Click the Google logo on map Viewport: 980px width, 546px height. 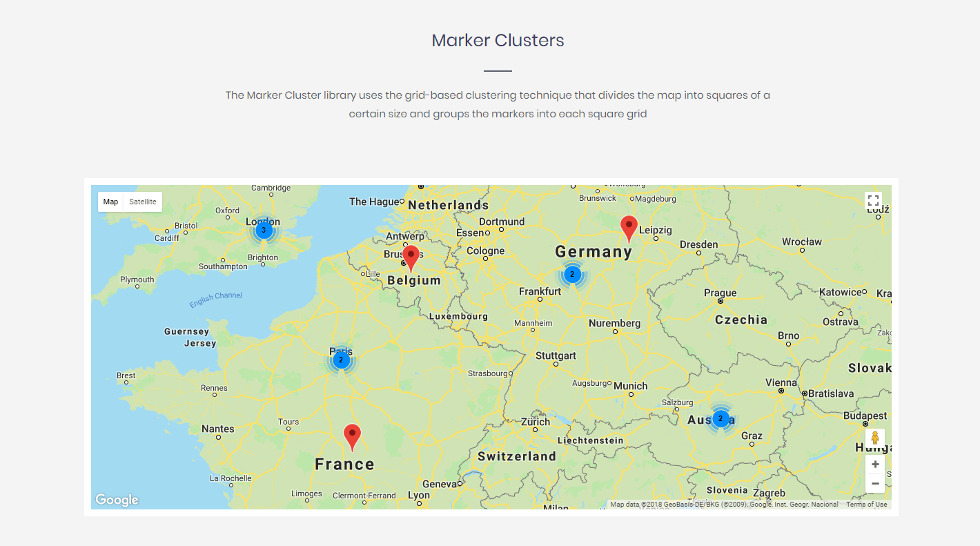click(117, 500)
